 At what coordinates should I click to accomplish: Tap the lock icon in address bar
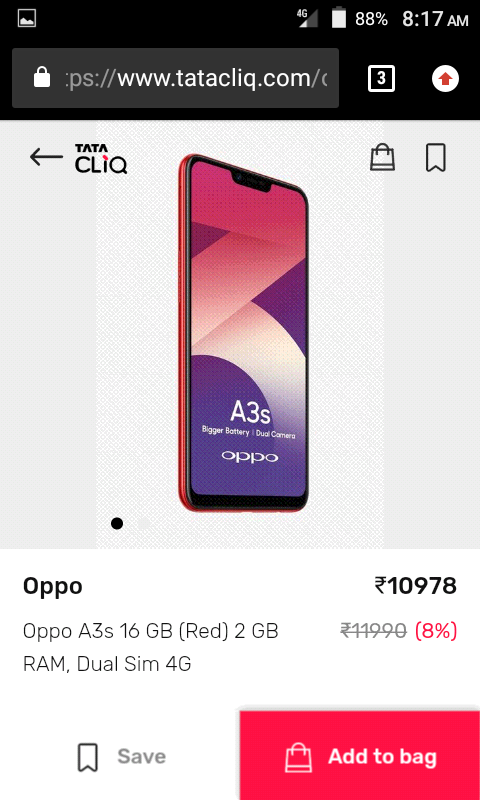click(x=42, y=78)
